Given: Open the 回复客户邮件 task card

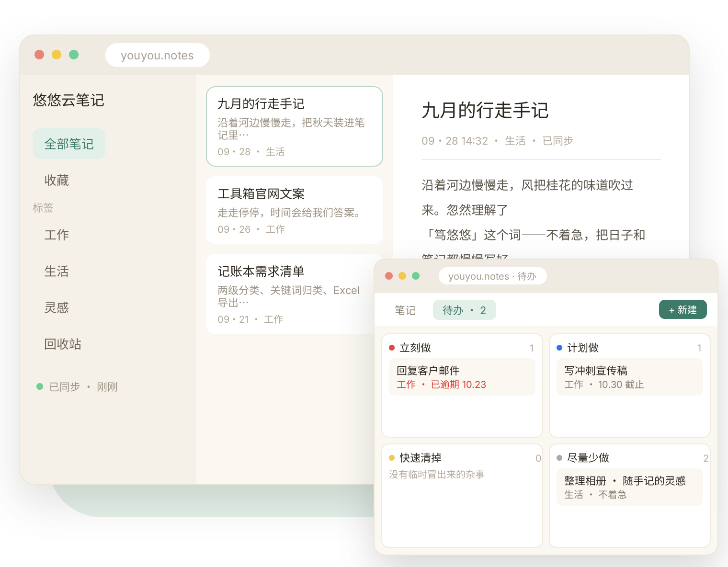Looking at the screenshot, I should (462, 377).
